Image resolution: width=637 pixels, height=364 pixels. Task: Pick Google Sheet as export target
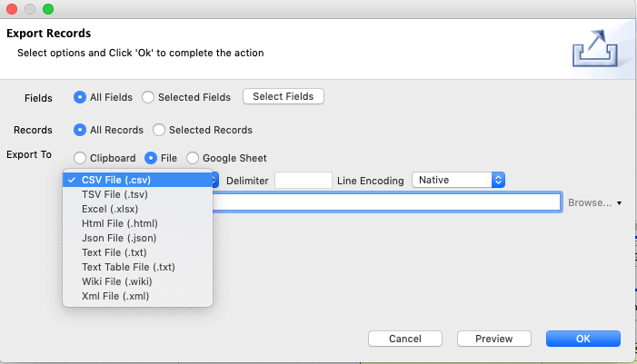tap(193, 158)
